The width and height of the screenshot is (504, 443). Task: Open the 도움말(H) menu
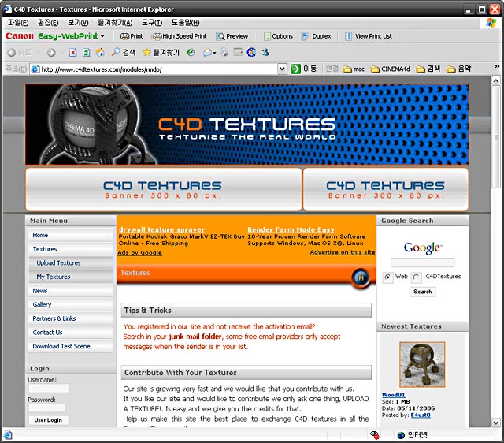[x=185, y=23]
